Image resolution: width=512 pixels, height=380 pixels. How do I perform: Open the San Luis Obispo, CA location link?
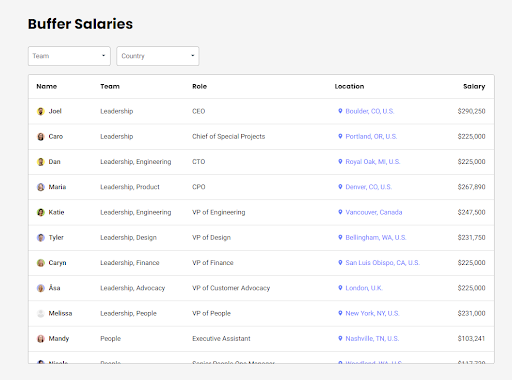tap(383, 263)
